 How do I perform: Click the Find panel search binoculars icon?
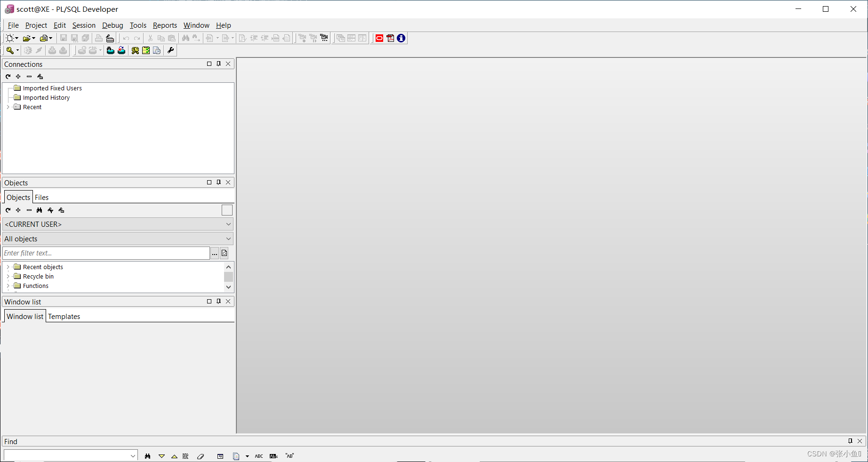147,456
